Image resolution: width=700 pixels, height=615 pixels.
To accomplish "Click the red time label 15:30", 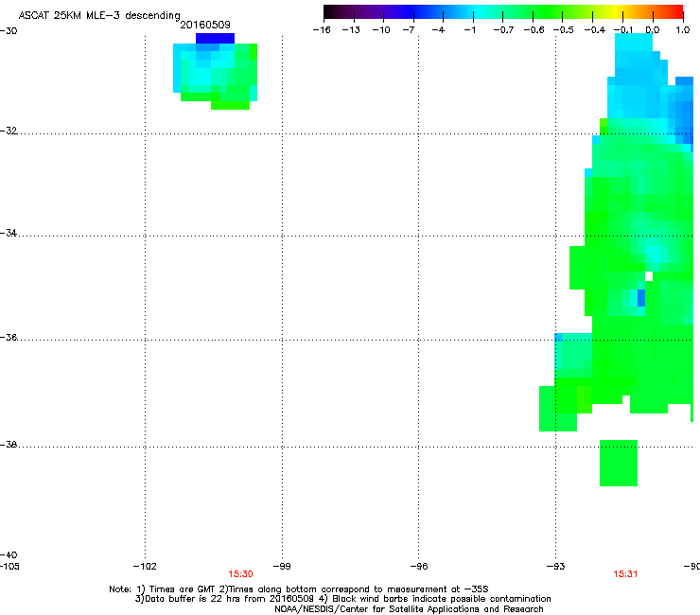I will click(x=240, y=574).
